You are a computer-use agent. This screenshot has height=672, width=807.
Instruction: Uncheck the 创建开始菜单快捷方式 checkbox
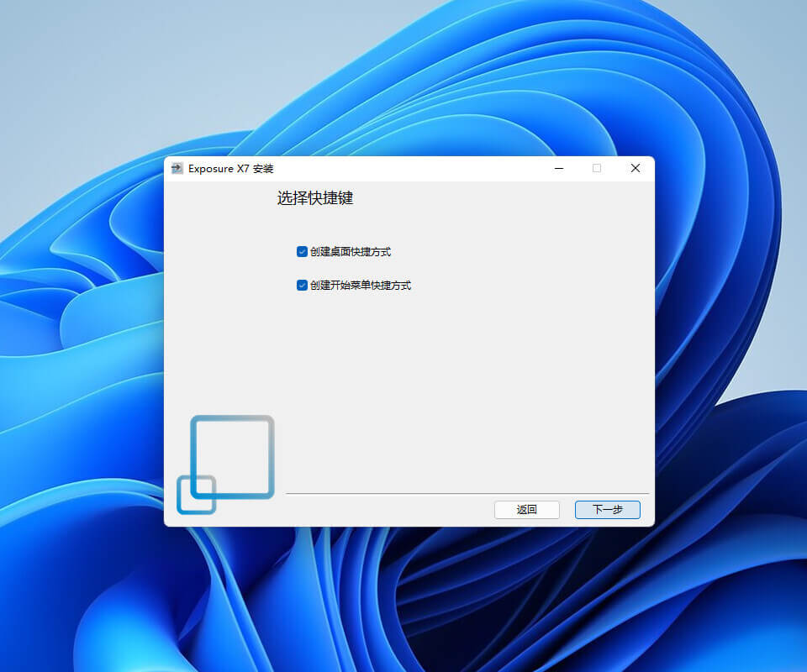(302, 285)
